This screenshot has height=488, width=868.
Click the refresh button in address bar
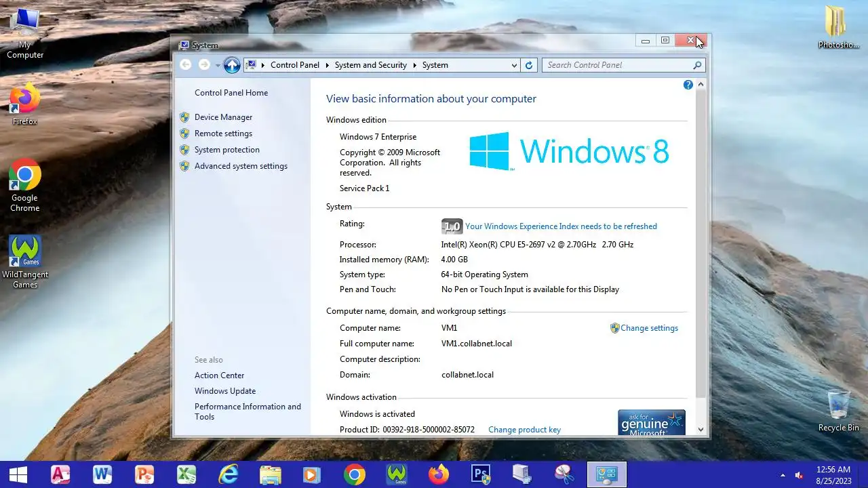coord(530,65)
